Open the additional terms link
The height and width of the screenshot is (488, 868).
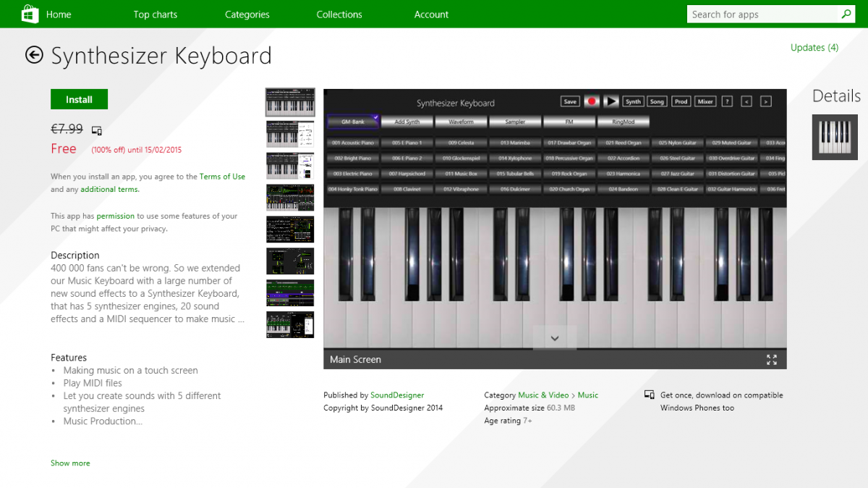(110, 190)
